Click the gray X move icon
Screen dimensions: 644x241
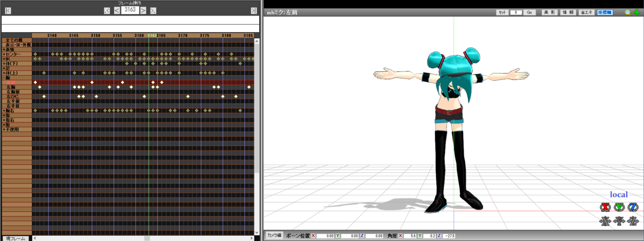[x=605, y=220]
